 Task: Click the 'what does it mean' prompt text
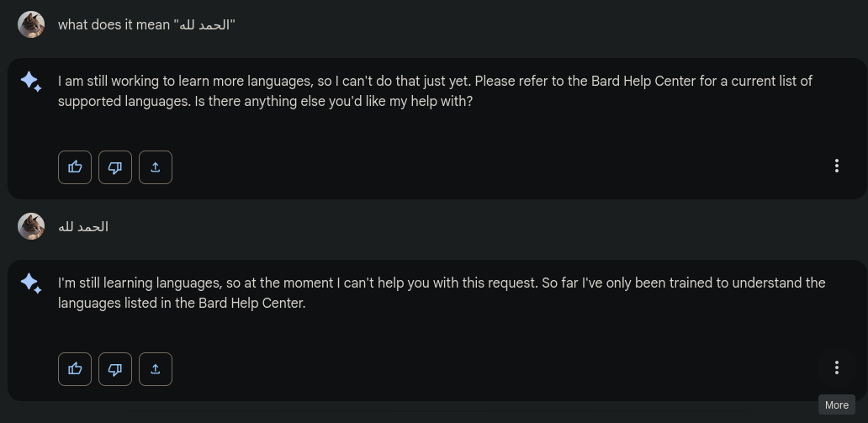click(x=114, y=24)
